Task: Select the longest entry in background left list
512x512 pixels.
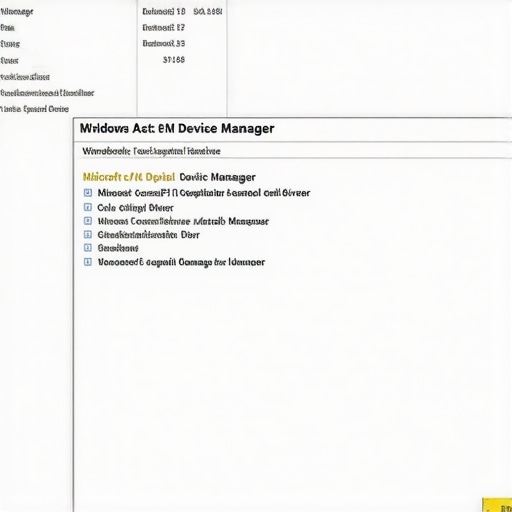Action: [47, 93]
